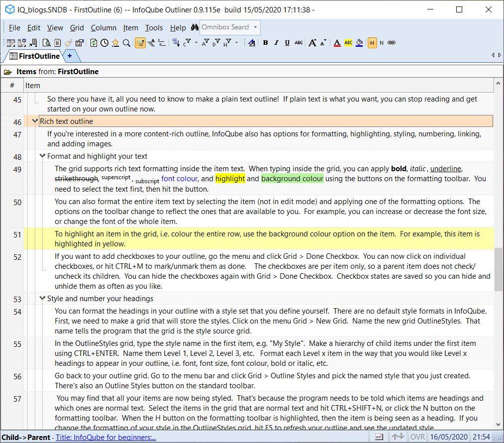Click the grid-with-clock toolbar icon
Image resolution: width=504 pixels, height=443 pixels.
pos(22,43)
